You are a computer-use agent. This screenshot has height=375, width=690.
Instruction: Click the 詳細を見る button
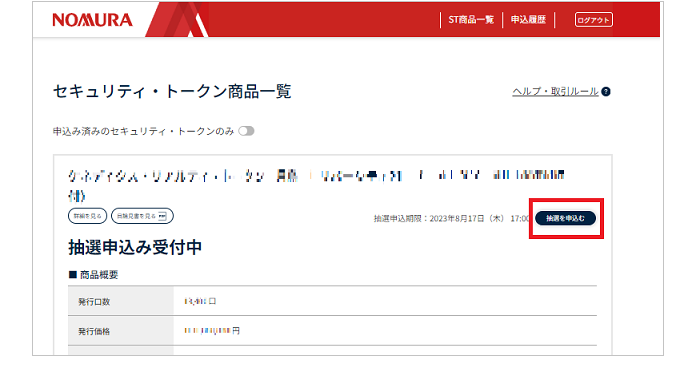[x=87, y=216]
